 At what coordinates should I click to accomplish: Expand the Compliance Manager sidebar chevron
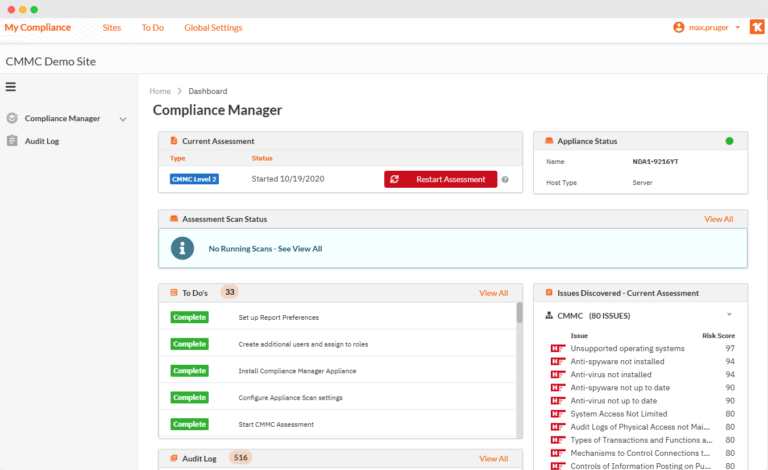pyautogui.click(x=123, y=119)
